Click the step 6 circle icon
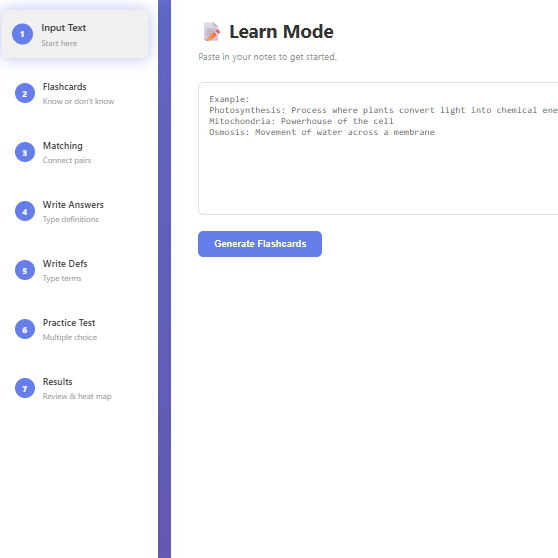The image size is (558, 558). pos(25,330)
